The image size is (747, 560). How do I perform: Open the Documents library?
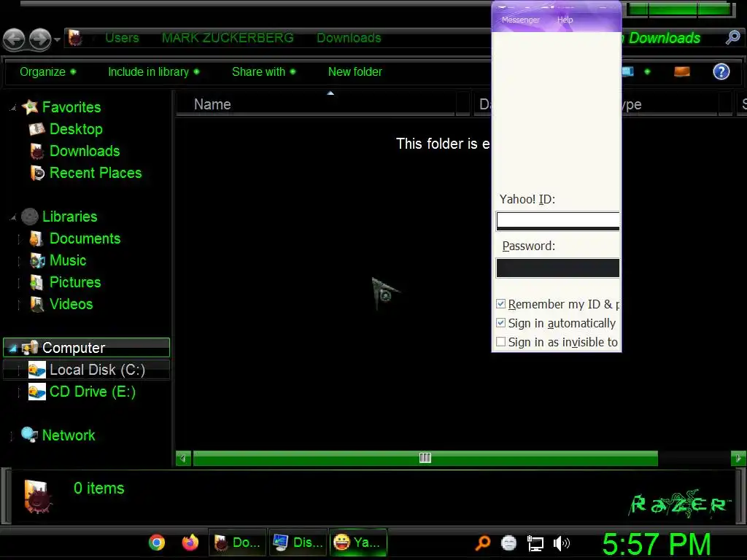[x=85, y=238]
